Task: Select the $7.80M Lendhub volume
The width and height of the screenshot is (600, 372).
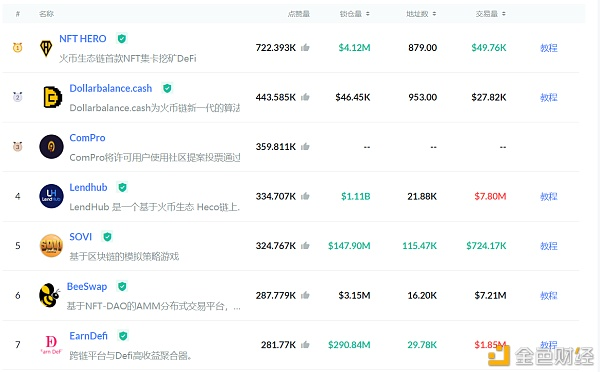Action: click(x=490, y=197)
